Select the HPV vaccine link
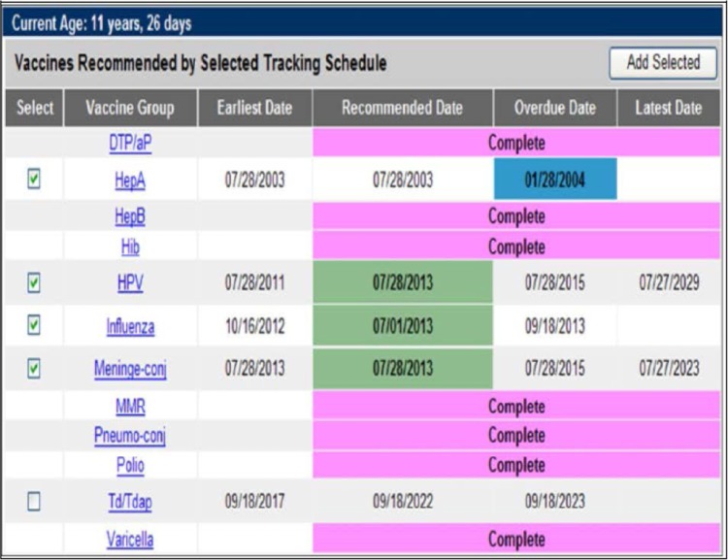Image resolution: width=728 pixels, height=560 pixels. pos(130,283)
